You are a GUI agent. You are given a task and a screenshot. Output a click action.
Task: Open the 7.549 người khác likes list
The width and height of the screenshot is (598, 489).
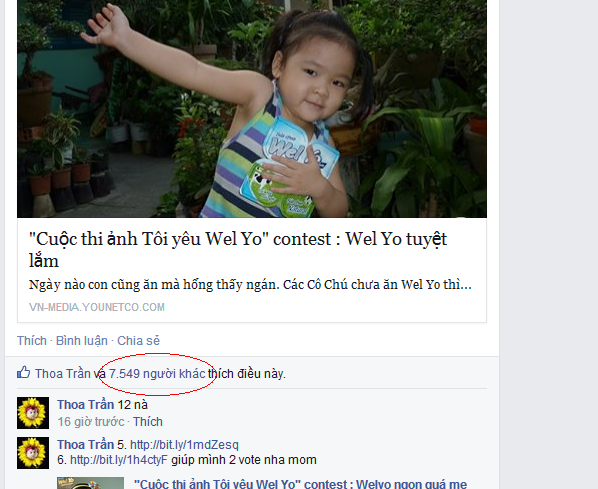[x=157, y=374]
